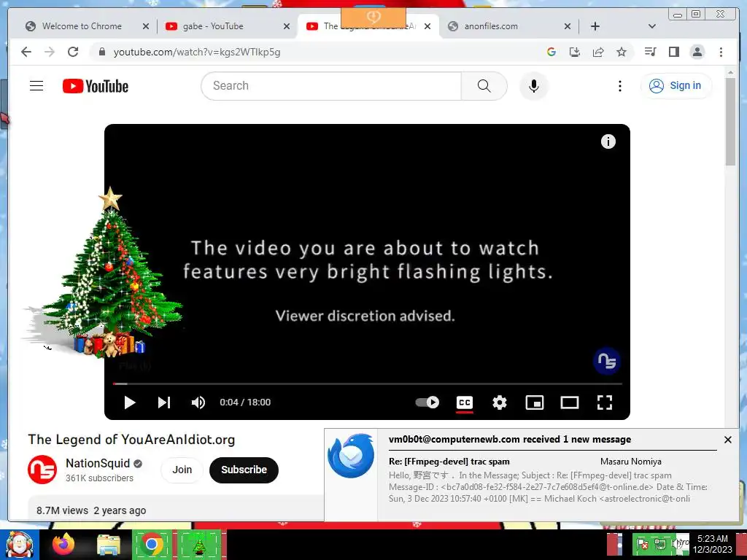Go to YouTube home via logo
The width and height of the screenshot is (747, 560).
point(96,86)
